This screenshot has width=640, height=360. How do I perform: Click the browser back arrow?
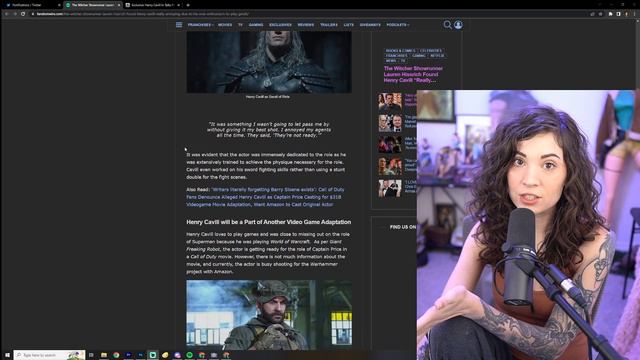[7, 14]
